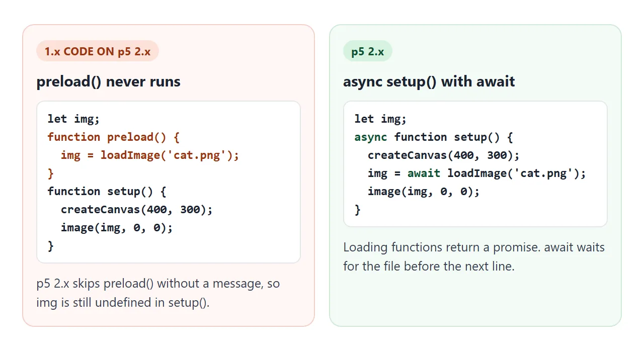The width and height of the screenshot is (644, 353).
Task: Click 'image(img, 0, 0);' in left code block
Action: click(117, 227)
